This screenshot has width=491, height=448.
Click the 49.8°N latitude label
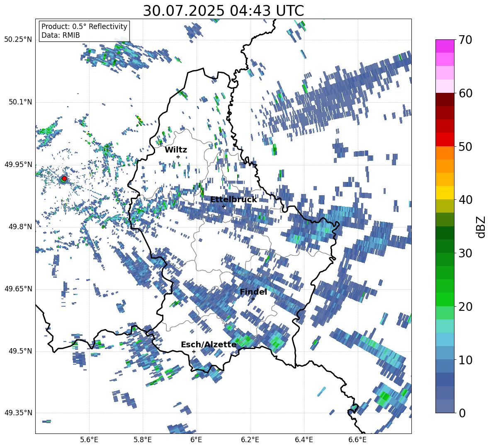(20, 227)
